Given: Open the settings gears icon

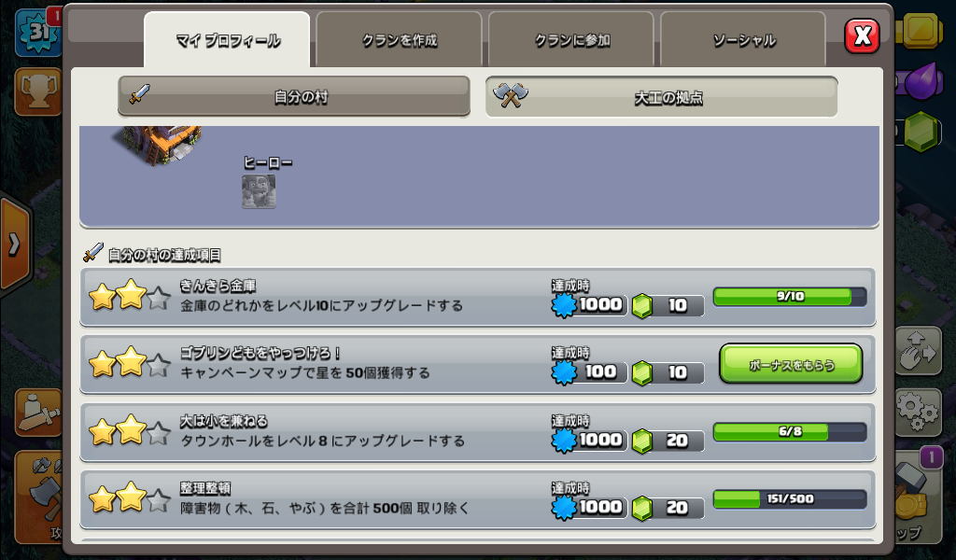Looking at the screenshot, I should pyautogui.click(x=918, y=412).
